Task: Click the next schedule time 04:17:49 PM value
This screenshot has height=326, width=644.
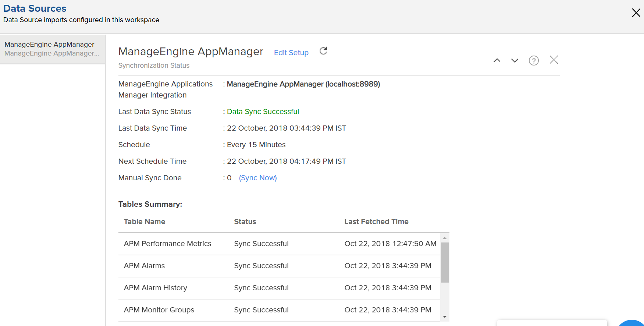Action: tap(287, 161)
